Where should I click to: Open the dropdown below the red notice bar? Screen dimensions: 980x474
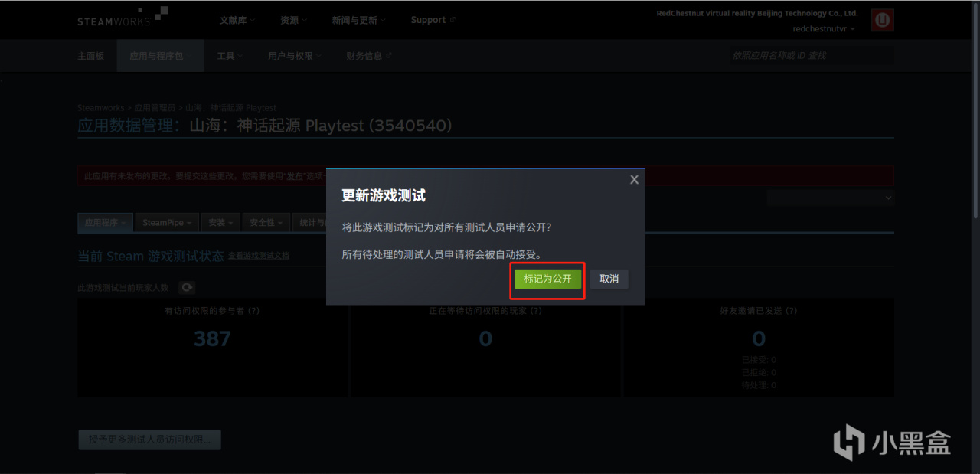831,198
